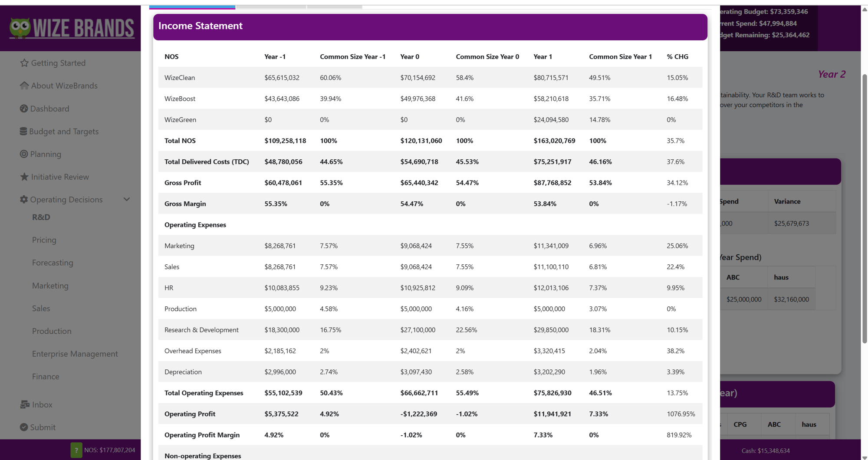868x460 pixels.
Task: Click the Wize Brands owl logo
Action: click(x=72, y=29)
